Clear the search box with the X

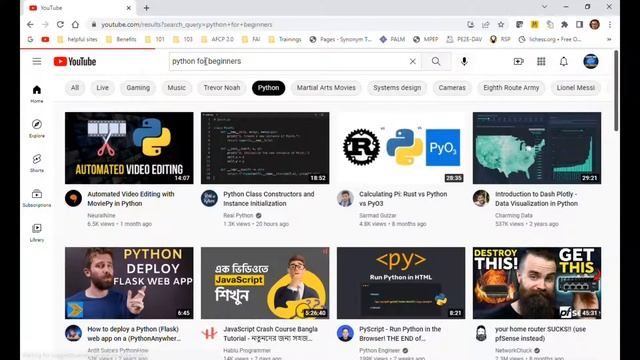pyautogui.click(x=413, y=61)
